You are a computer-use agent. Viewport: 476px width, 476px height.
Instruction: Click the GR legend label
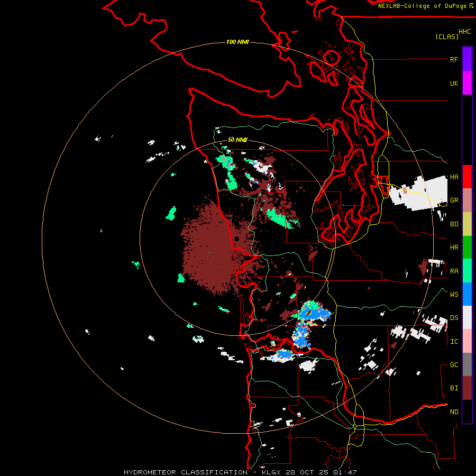(454, 200)
